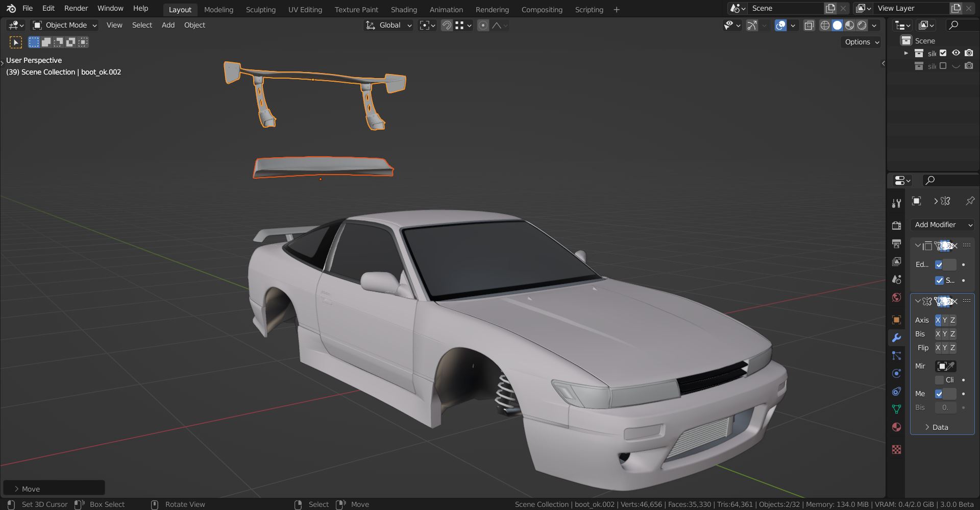Switch to the Shading workspace tab
This screenshot has width=980, height=510.
click(x=404, y=10)
